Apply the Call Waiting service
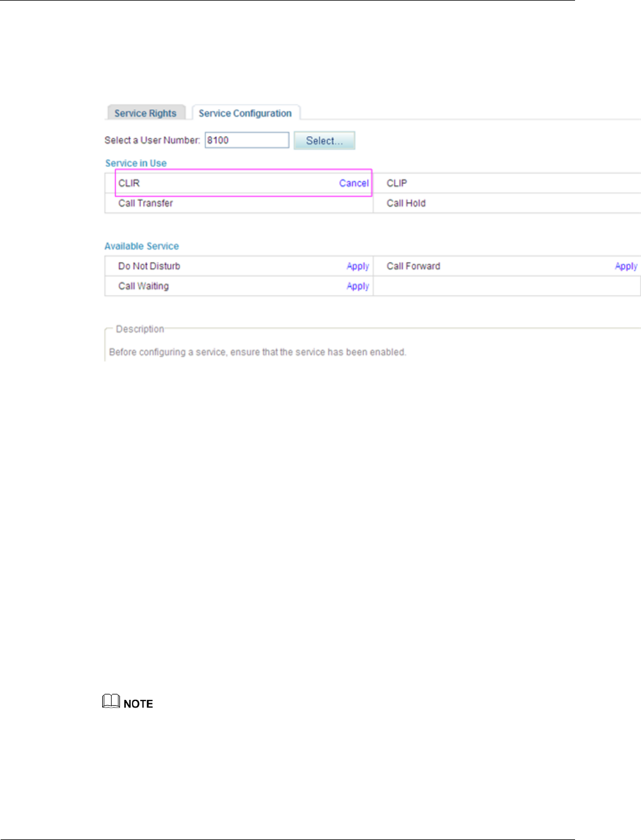This screenshot has width=641, height=840. (x=358, y=286)
